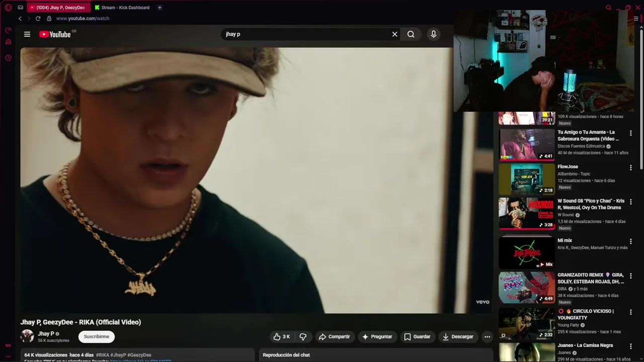Open GX Control speedometer icon in sidebar
This screenshot has width=644, height=362.
click(x=8, y=31)
